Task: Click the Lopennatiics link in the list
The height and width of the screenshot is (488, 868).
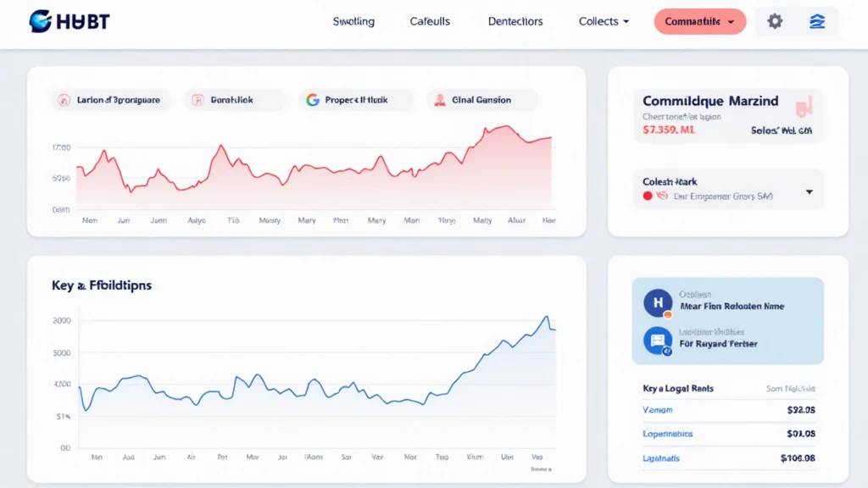Action: pos(668,434)
